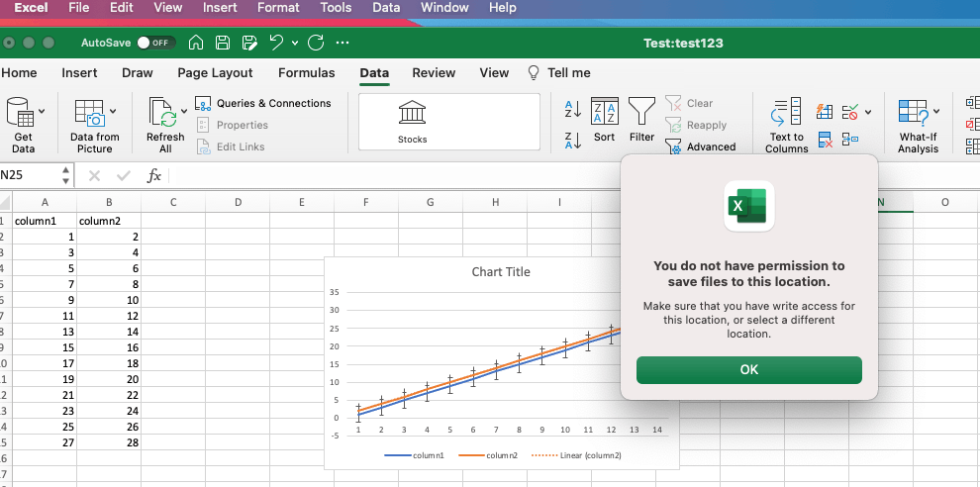Toggle the AutoSave switch
Screen dimensions: 980x487
[156, 43]
